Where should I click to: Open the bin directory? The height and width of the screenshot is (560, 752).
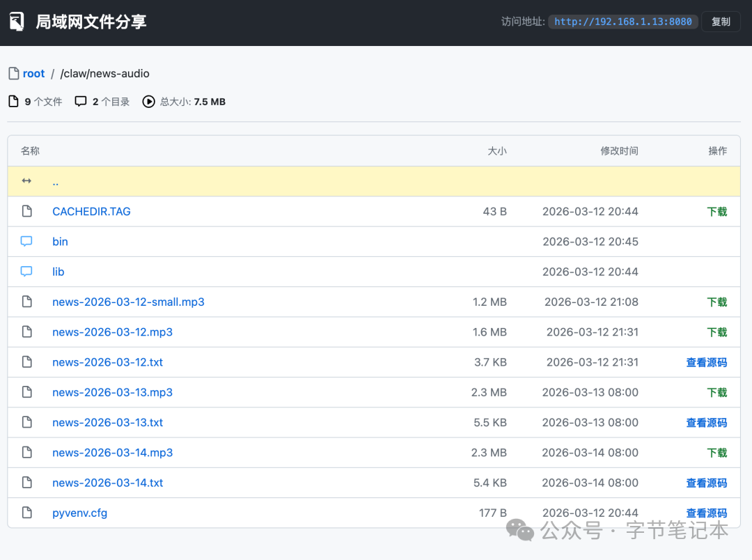60,242
